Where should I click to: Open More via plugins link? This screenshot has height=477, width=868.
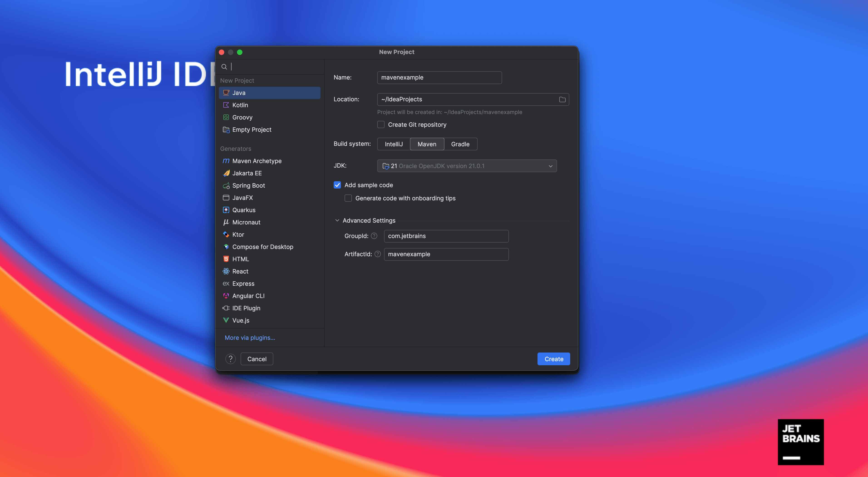pyautogui.click(x=249, y=338)
